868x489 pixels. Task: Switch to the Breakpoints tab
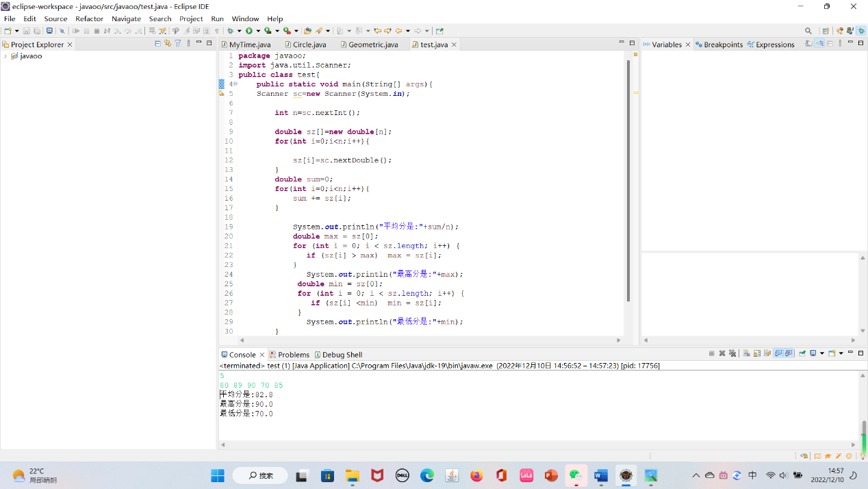point(723,45)
